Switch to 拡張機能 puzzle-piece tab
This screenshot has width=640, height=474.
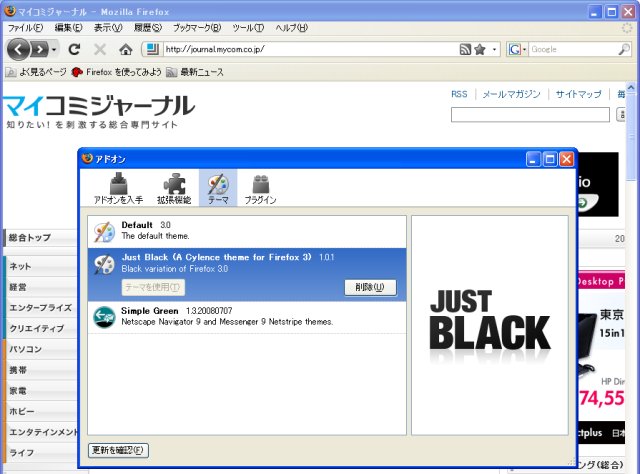tap(174, 188)
